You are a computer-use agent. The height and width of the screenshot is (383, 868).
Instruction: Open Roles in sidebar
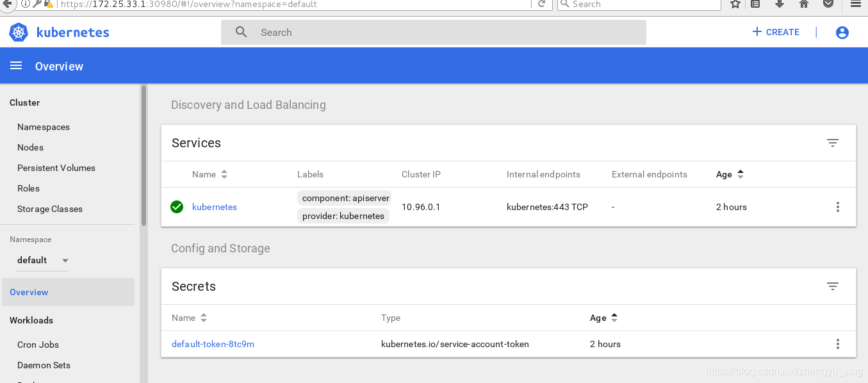(x=28, y=188)
